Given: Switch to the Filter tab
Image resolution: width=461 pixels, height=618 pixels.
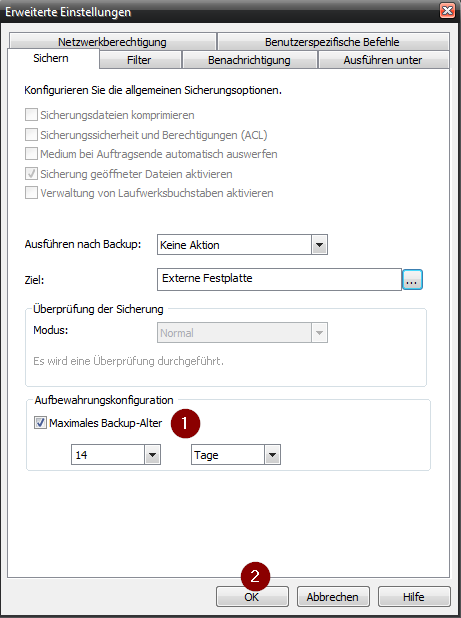Looking at the screenshot, I should coord(140,60).
